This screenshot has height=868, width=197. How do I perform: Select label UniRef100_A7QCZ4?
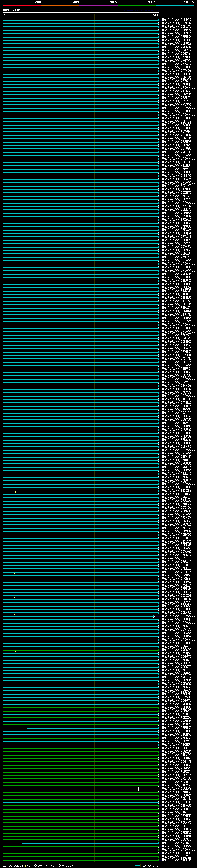pyautogui.click(x=177, y=846)
